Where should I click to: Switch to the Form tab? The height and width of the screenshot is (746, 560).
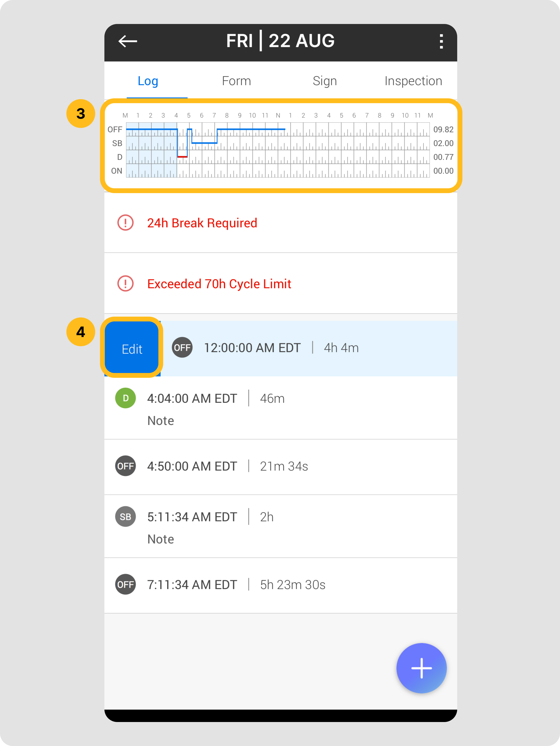[x=236, y=81]
